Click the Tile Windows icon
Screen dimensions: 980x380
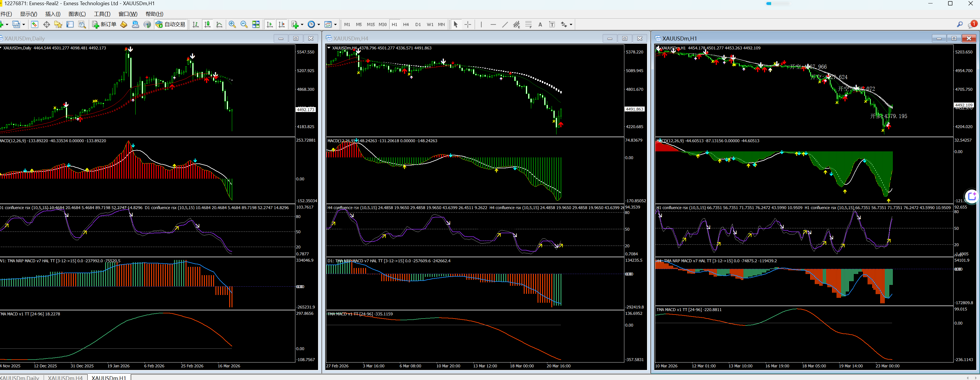coord(256,24)
